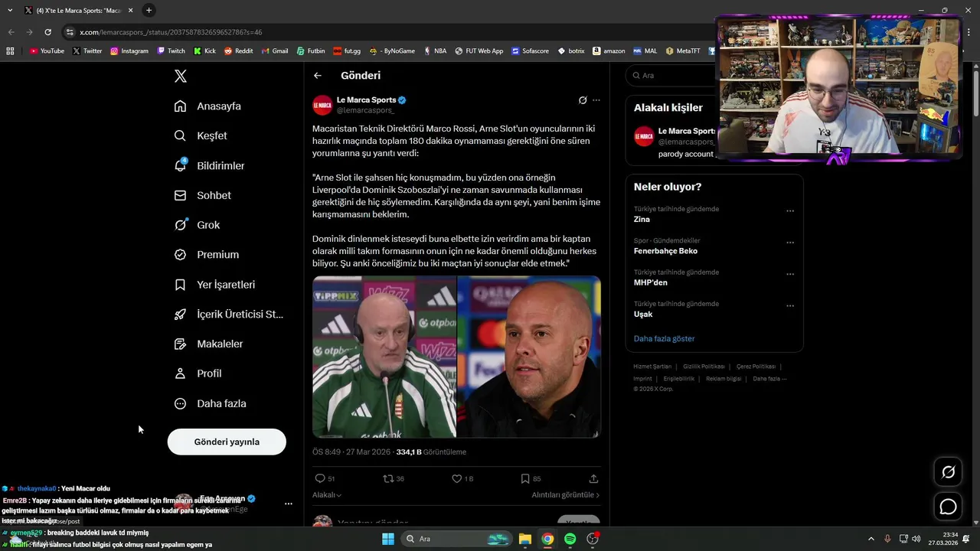Click Gönderi yayınla button
Image resolution: width=980 pixels, height=551 pixels.
tap(227, 442)
